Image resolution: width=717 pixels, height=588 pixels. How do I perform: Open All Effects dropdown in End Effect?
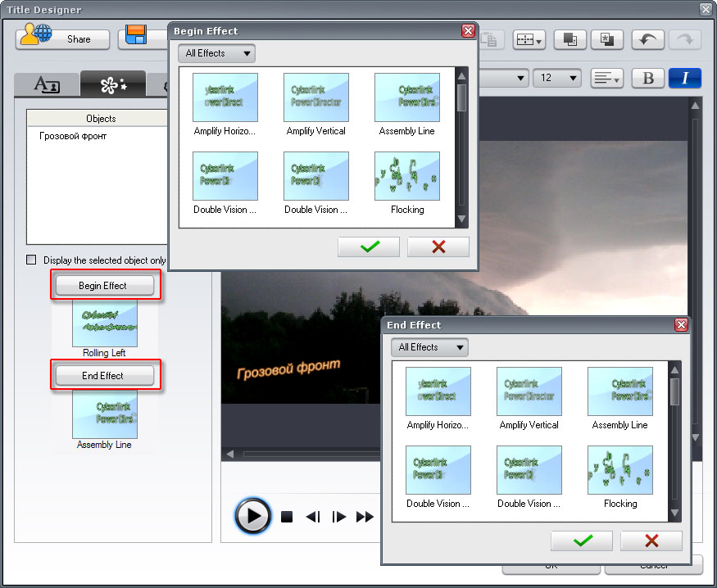(430, 347)
